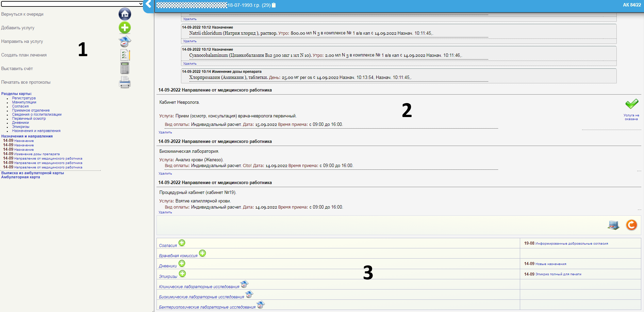Viewport: 644px width, 312px height.
Task: Collapse the left sidebar with the arrow
Action: click(x=148, y=4)
